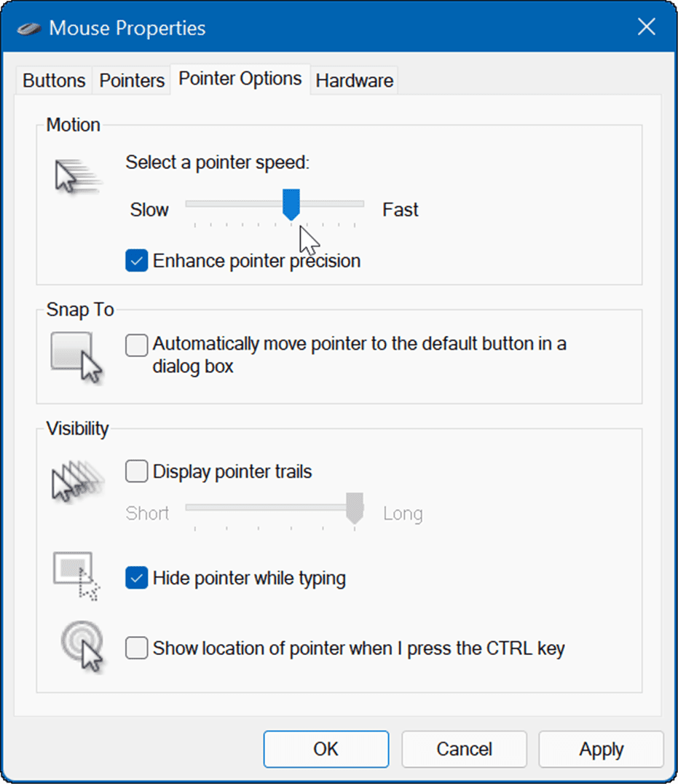Confirm changes with the OK button
Viewport: 678px width, 784px height.
[x=326, y=749]
